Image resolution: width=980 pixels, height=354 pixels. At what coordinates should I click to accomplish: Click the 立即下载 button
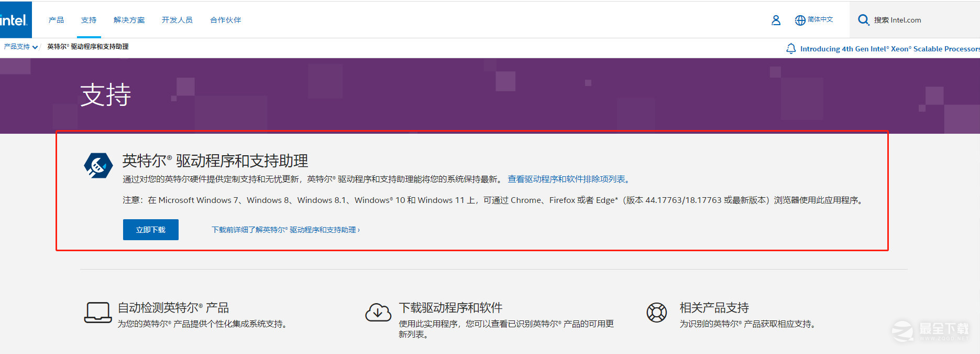(151, 230)
